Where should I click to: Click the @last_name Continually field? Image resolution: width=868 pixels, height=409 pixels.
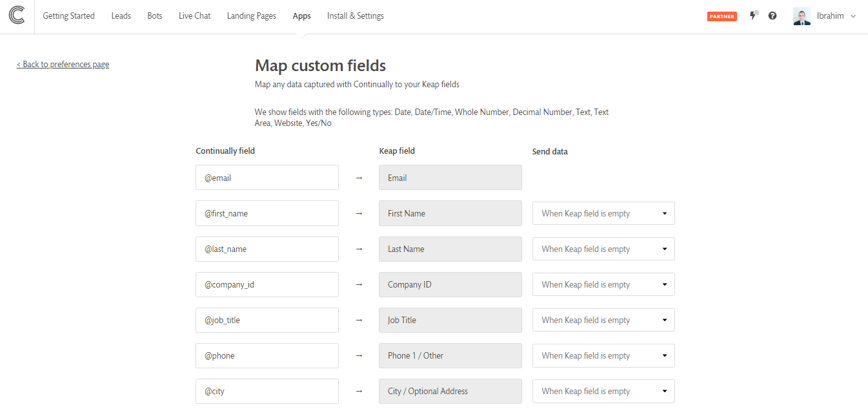click(267, 249)
